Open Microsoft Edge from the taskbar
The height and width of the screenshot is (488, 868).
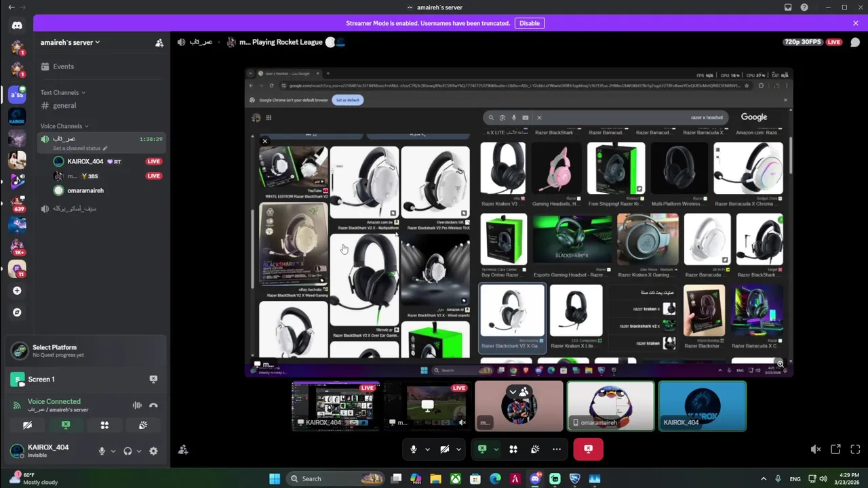coord(495,479)
